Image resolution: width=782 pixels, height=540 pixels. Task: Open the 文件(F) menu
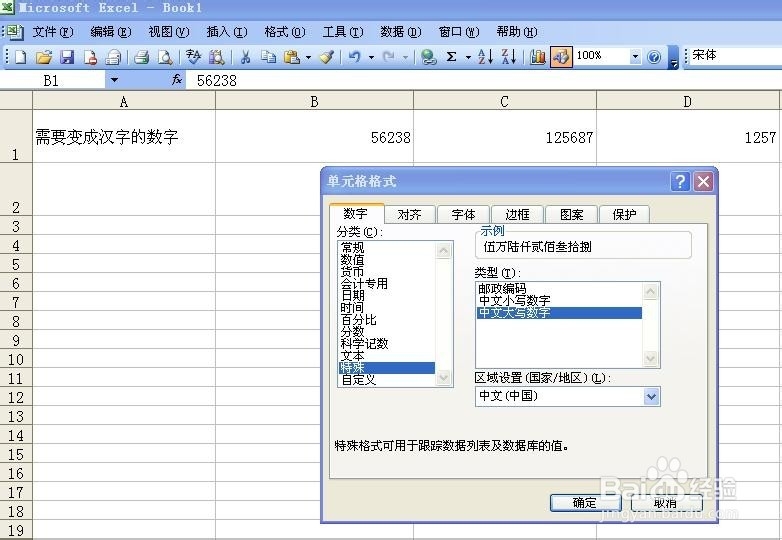(52, 32)
